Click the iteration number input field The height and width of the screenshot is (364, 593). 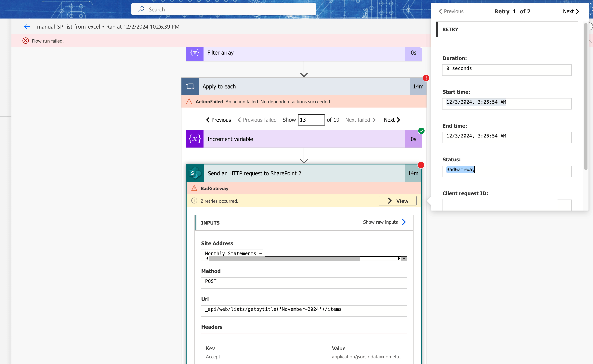coord(311,120)
